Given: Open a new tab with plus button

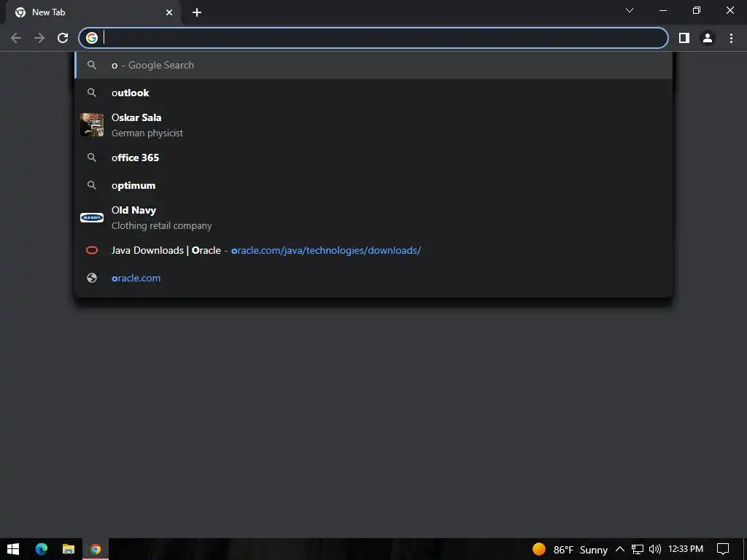Looking at the screenshot, I should click(x=197, y=12).
